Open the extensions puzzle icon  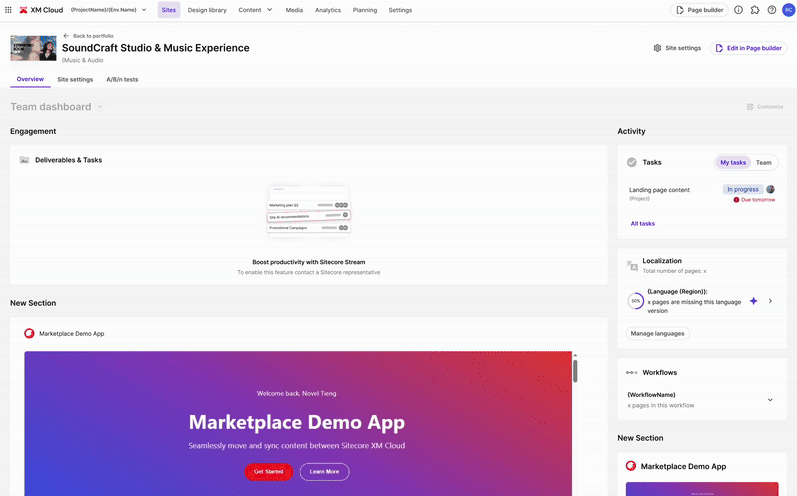tap(755, 10)
